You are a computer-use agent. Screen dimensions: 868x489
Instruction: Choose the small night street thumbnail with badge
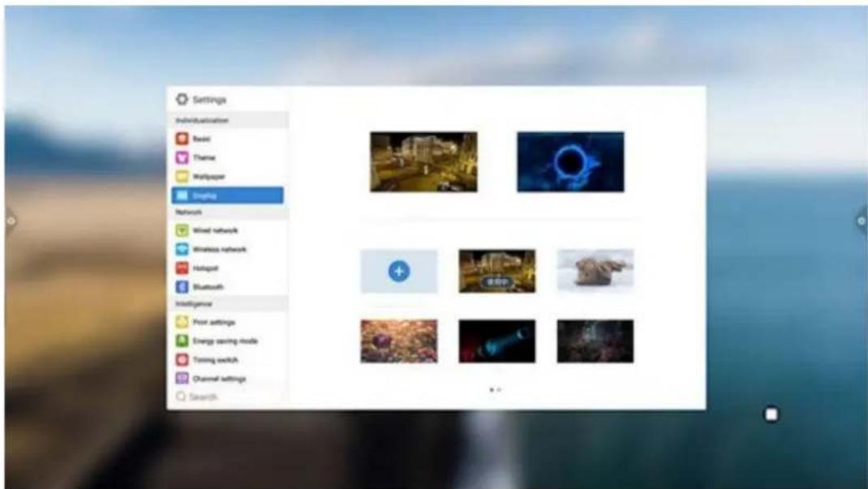tap(497, 271)
